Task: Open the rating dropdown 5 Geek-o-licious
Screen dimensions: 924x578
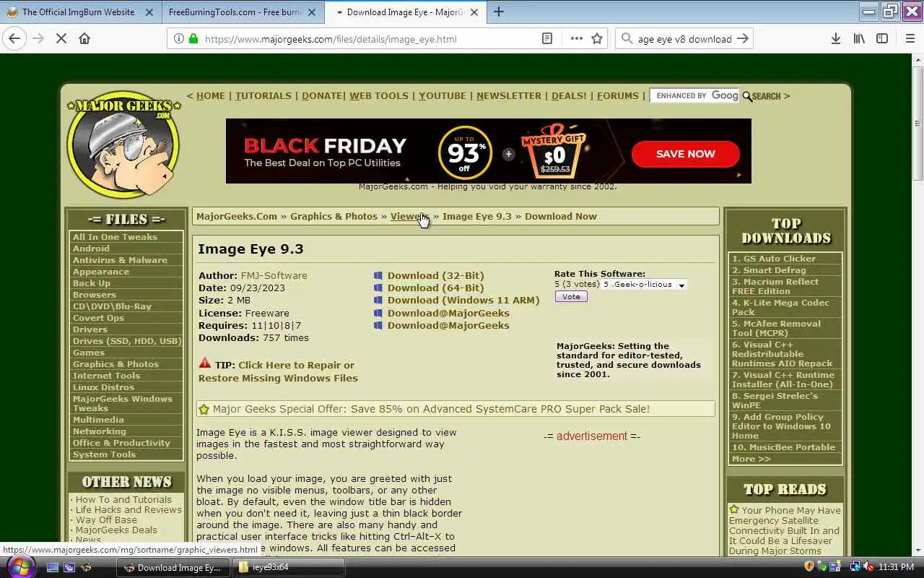Action: coord(644,285)
